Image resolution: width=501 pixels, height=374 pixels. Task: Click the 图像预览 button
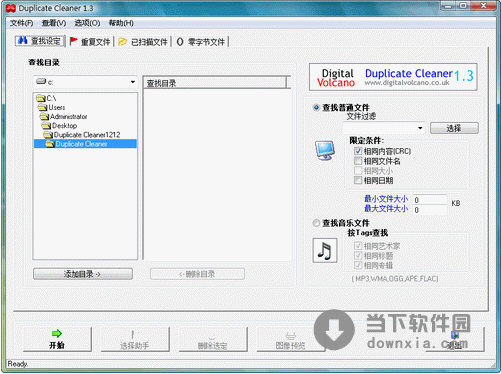(x=291, y=339)
